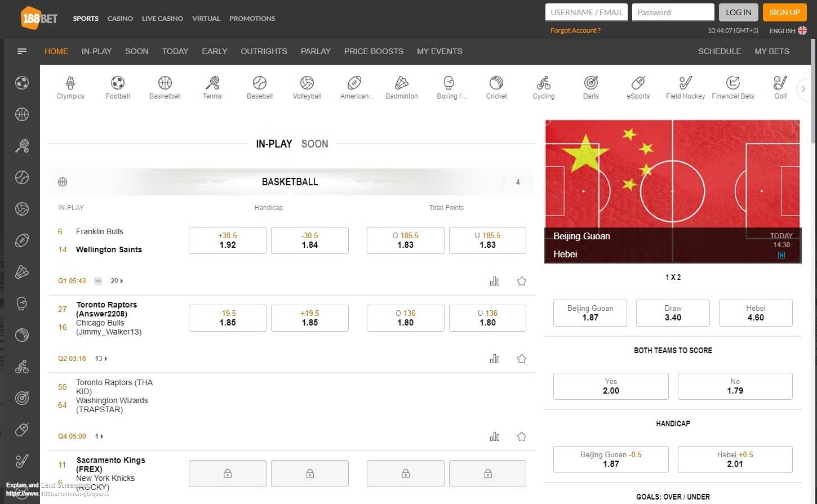
Task: Switch to the SOON section heading tab
Action: coord(314,144)
